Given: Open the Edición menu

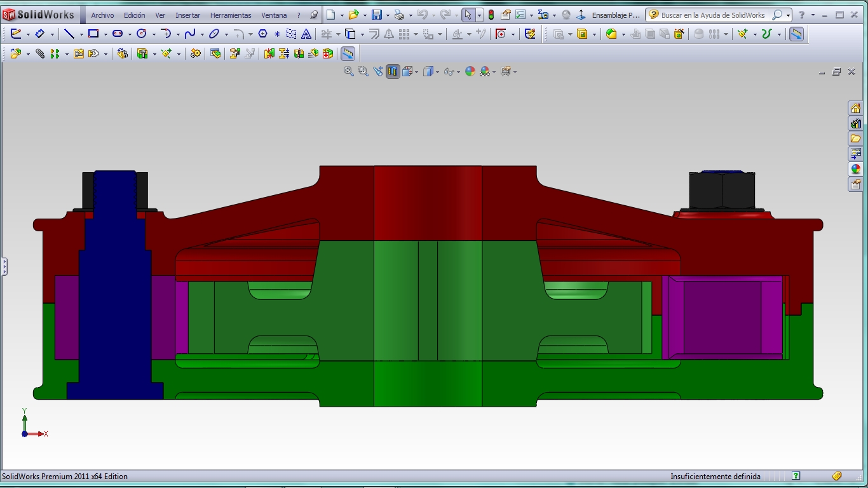Looking at the screenshot, I should click(x=134, y=15).
